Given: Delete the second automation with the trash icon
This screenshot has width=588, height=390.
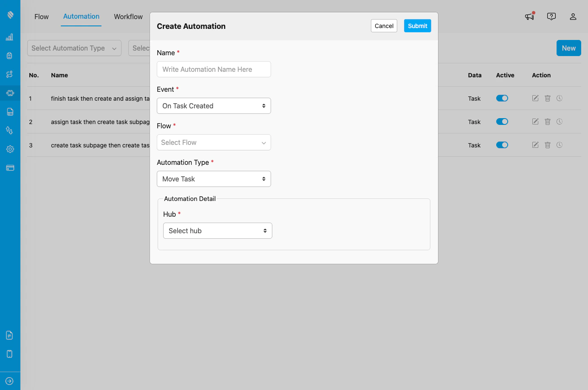Looking at the screenshot, I should [x=547, y=122].
